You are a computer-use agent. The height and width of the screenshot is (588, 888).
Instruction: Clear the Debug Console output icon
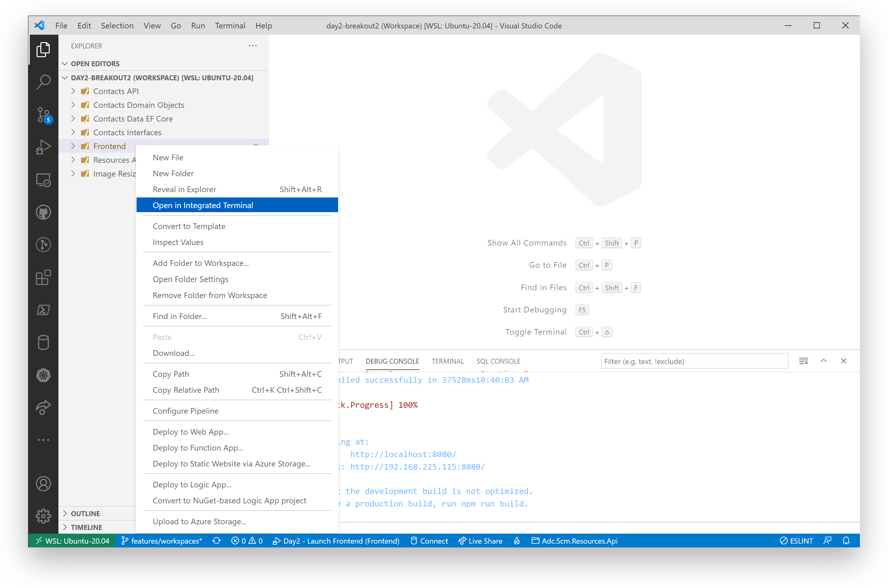[x=804, y=361]
